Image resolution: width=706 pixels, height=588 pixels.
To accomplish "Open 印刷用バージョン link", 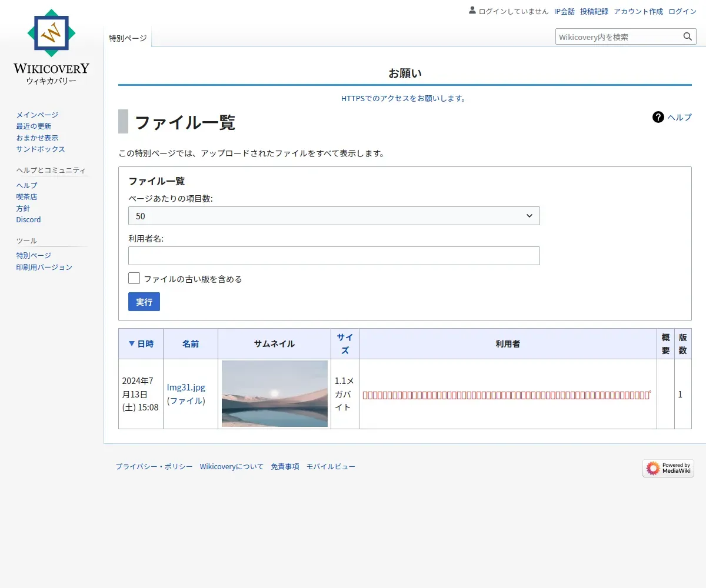I will 44,267.
